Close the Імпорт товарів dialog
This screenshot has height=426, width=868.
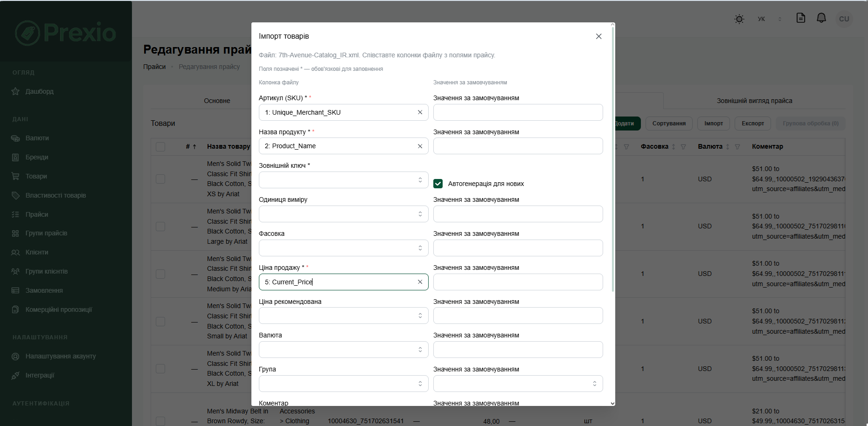tap(598, 36)
